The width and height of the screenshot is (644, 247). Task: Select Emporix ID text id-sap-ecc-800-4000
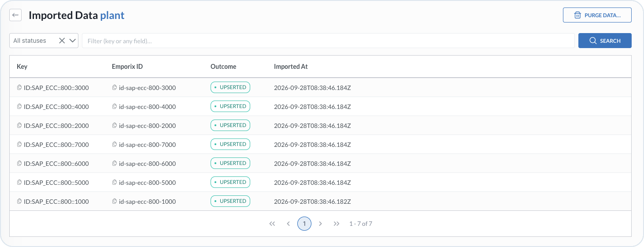tap(148, 107)
